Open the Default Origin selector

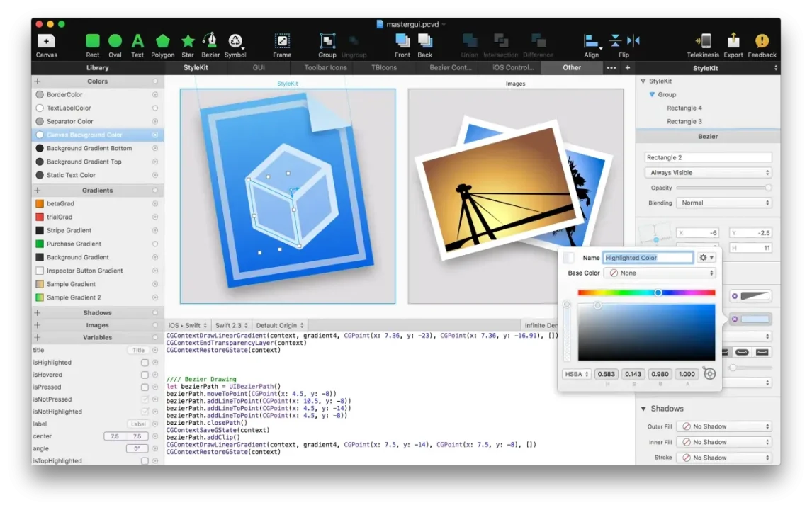(x=280, y=325)
